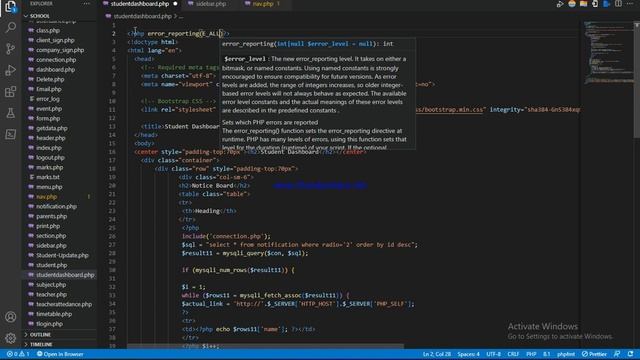
Task: Expand the TIMELINE section
Action: [x=41, y=344]
